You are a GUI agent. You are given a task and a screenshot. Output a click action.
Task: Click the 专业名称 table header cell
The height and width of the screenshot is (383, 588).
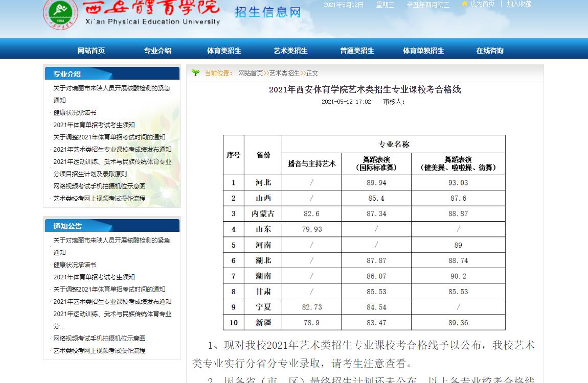coord(394,144)
